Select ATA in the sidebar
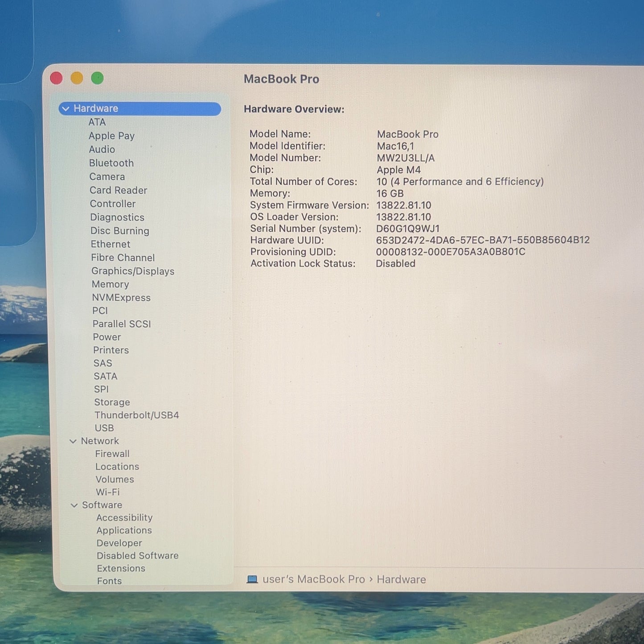 point(97,122)
